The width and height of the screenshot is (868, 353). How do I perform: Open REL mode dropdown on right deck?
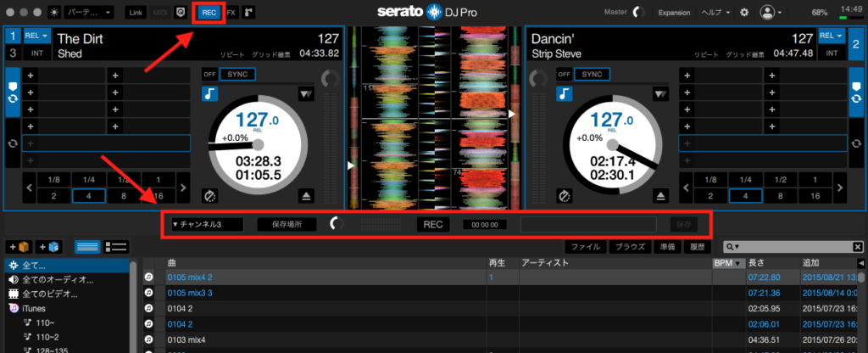pyautogui.click(x=832, y=36)
